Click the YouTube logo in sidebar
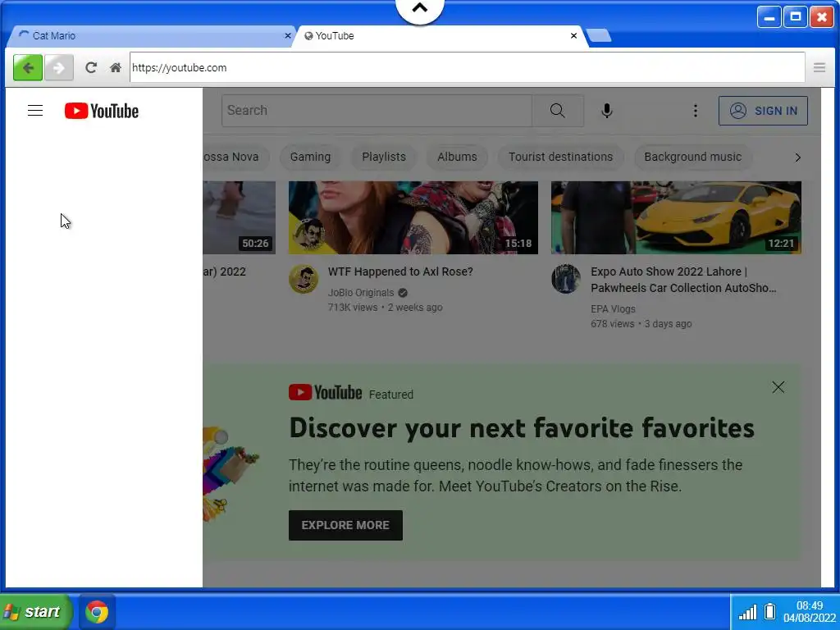This screenshot has width=840, height=630. [102, 111]
